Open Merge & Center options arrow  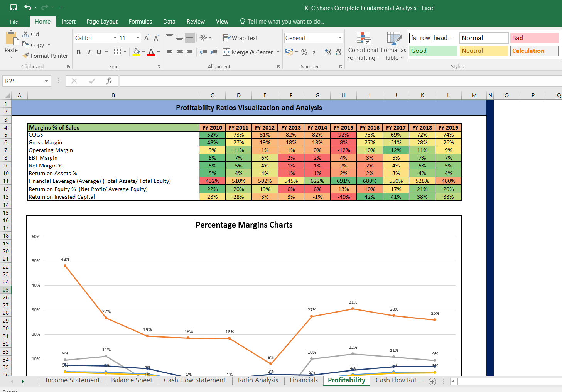tap(278, 52)
